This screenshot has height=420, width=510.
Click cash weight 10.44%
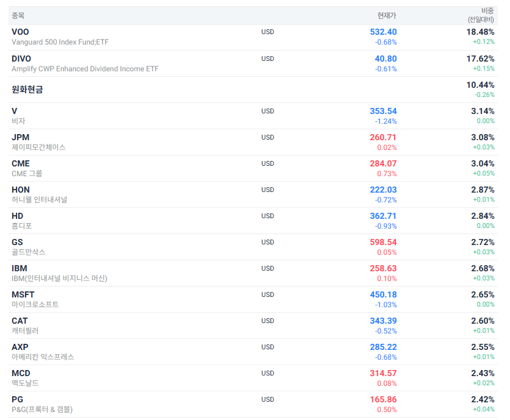[480, 85]
